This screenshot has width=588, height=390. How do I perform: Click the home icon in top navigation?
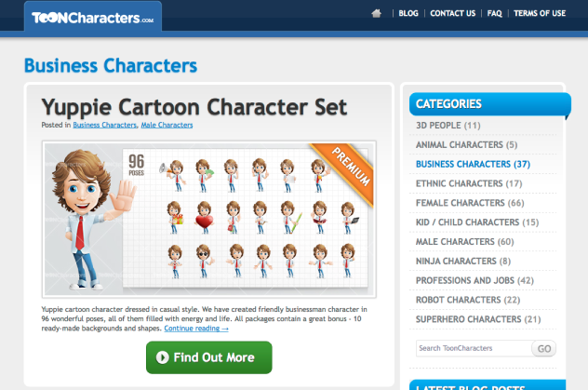pyautogui.click(x=377, y=14)
